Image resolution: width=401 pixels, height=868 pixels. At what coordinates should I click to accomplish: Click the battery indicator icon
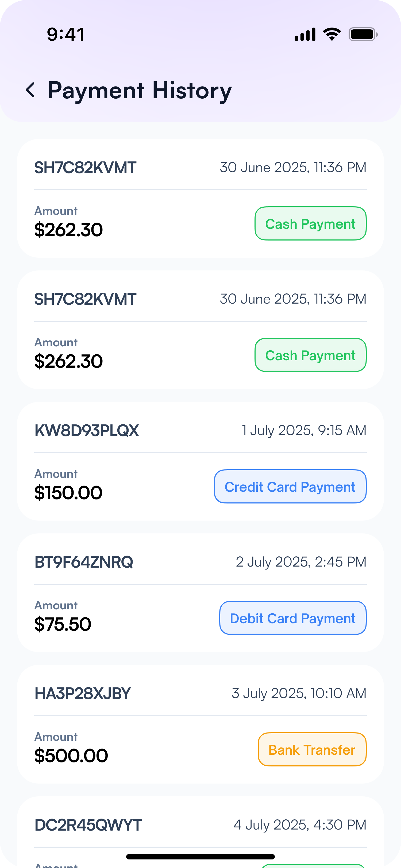[363, 34]
